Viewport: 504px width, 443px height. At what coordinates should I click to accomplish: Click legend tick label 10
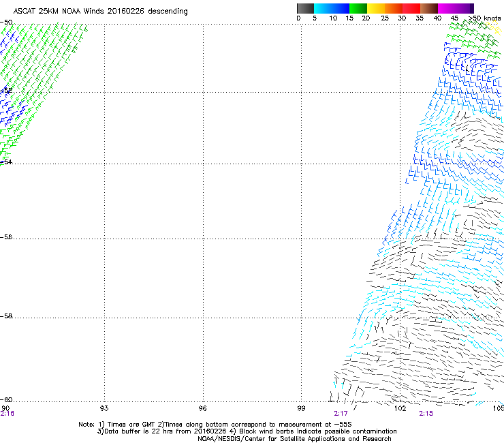333,18
